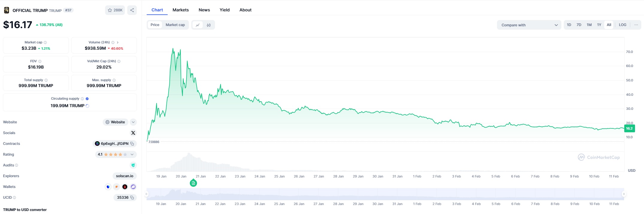Click the left handle of chart range slider
644x214 pixels.
click(146, 194)
